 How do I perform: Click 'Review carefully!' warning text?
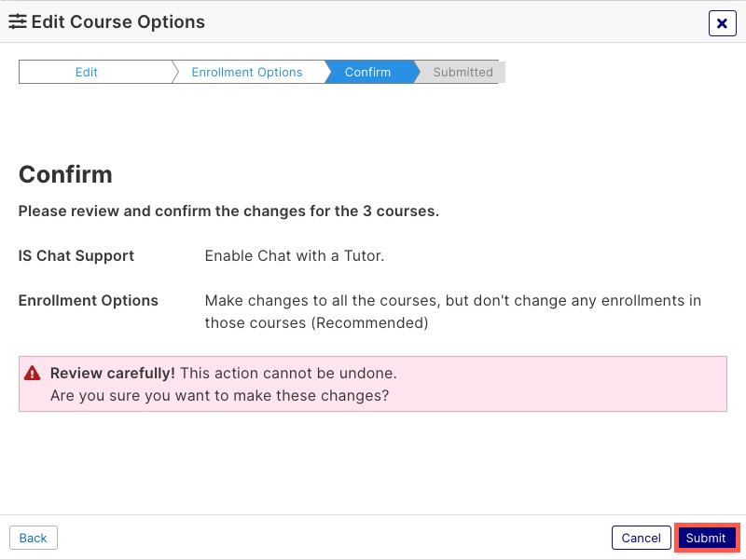coord(113,373)
